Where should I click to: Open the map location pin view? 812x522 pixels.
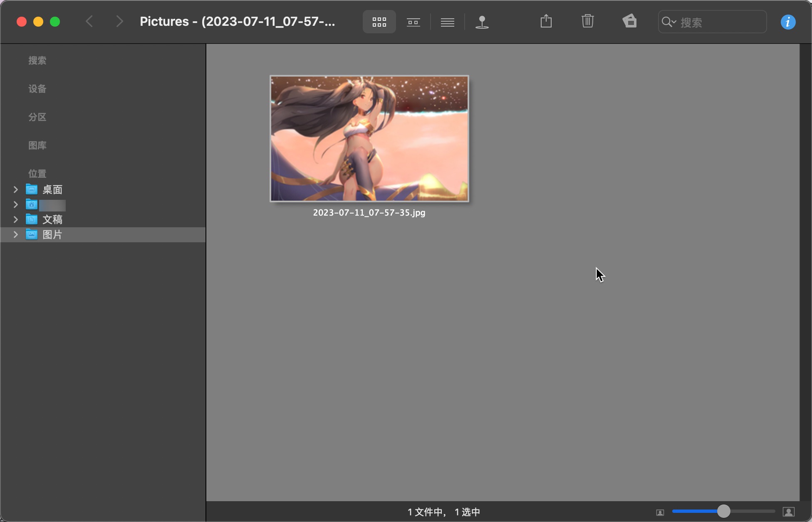tap(482, 22)
